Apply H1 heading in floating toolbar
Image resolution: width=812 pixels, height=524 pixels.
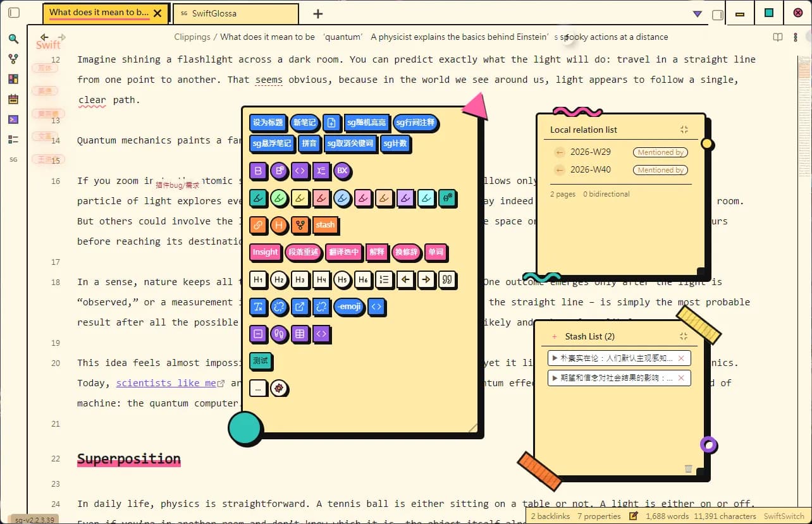click(x=257, y=279)
